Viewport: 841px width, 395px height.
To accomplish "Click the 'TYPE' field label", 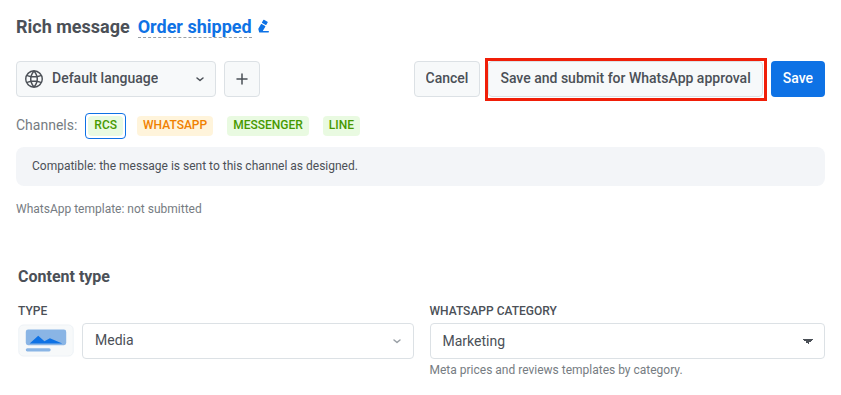I will coord(33,311).
